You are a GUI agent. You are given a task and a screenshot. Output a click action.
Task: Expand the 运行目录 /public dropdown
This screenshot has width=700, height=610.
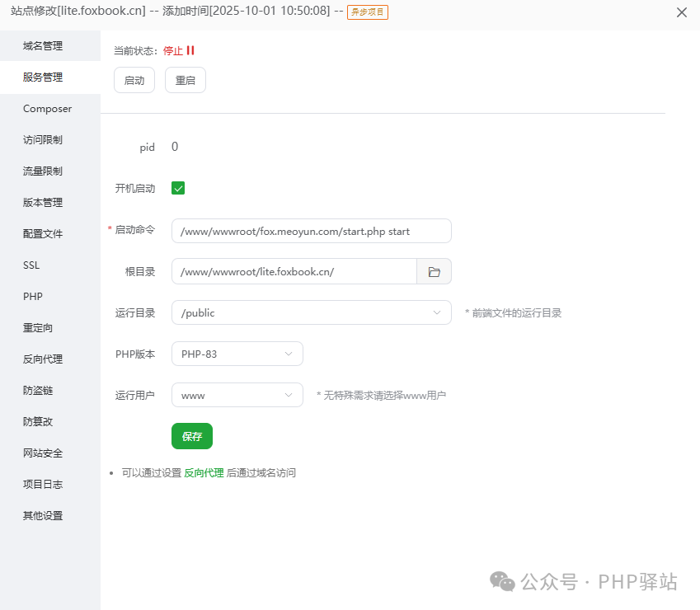[x=311, y=312]
